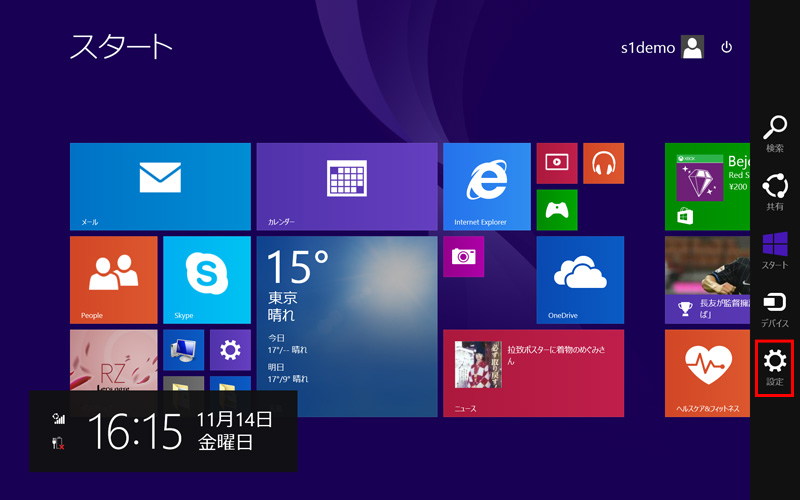This screenshot has width=800, height=500.
Task: Click the ¥200 price text
Action: tap(738, 186)
